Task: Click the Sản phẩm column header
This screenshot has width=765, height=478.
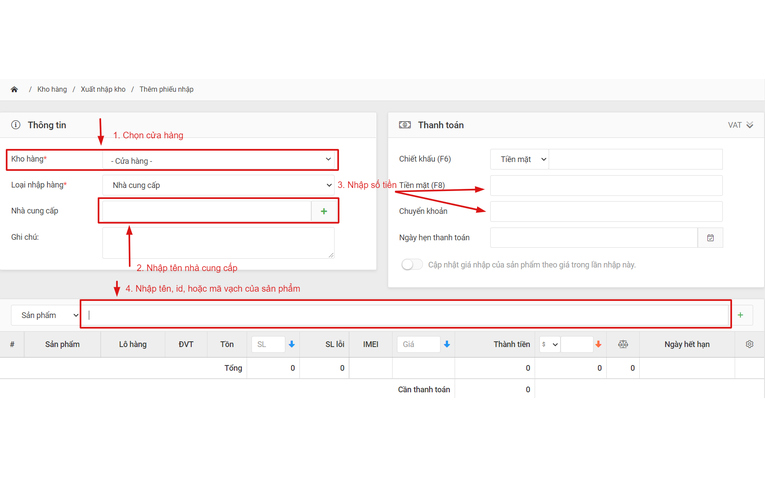Action: coord(62,344)
